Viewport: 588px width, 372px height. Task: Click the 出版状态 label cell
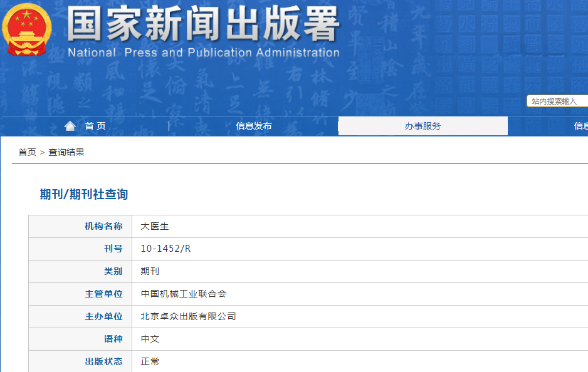[80, 361]
